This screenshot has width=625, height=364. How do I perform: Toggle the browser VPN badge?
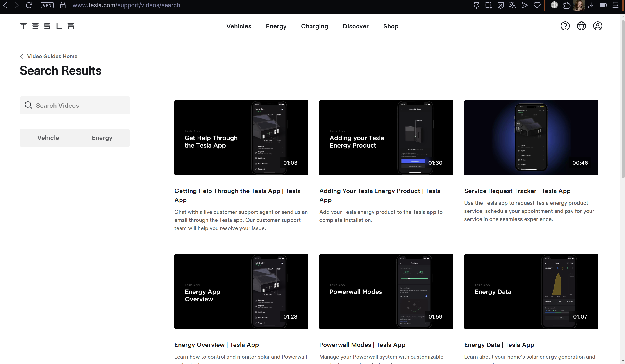click(x=47, y=5)
